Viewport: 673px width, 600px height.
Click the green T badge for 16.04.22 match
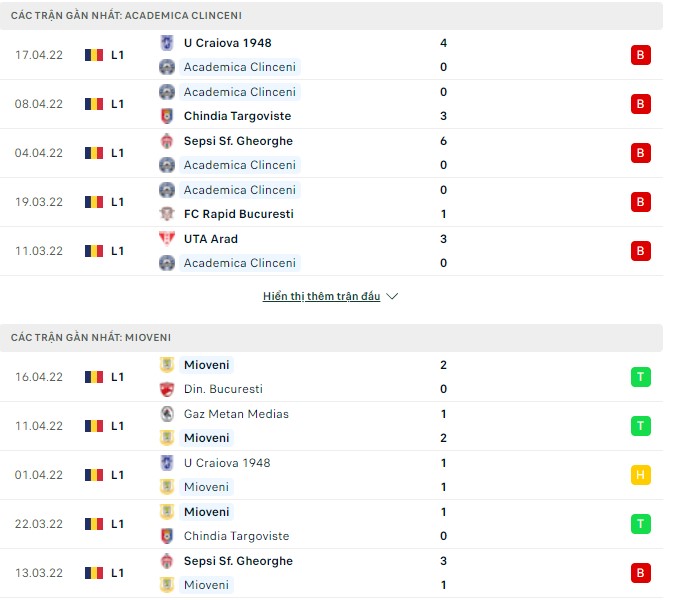point(641,377)
